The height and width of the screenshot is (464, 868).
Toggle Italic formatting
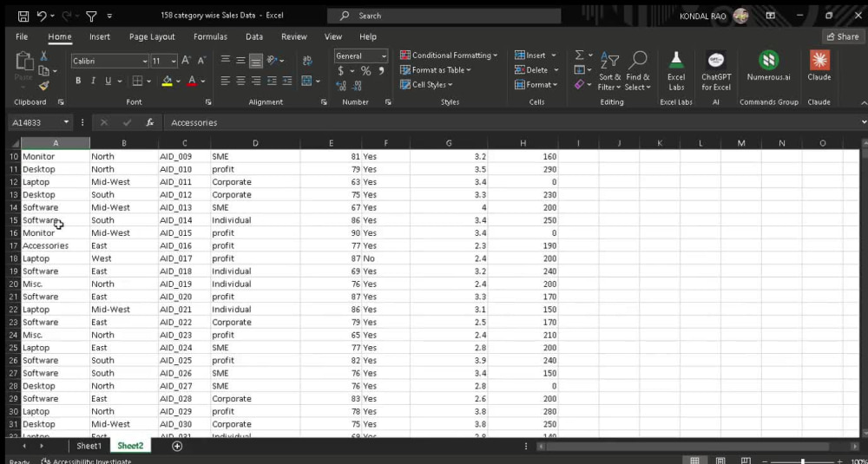93,81
